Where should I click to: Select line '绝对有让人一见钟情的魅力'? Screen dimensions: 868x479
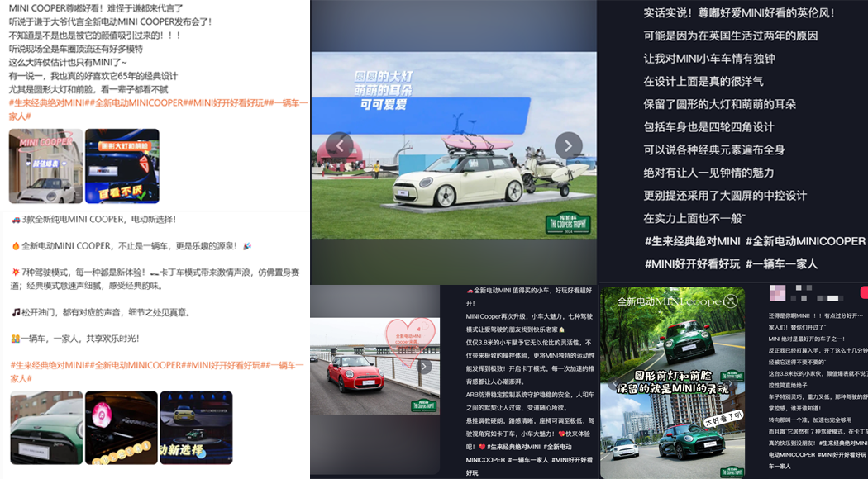pos(708,173)
